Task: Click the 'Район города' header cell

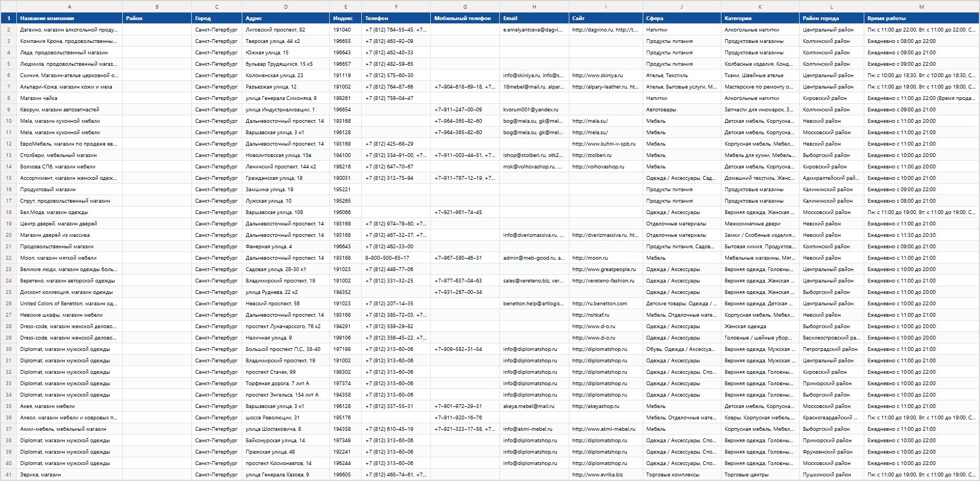Action: point(832,18)
